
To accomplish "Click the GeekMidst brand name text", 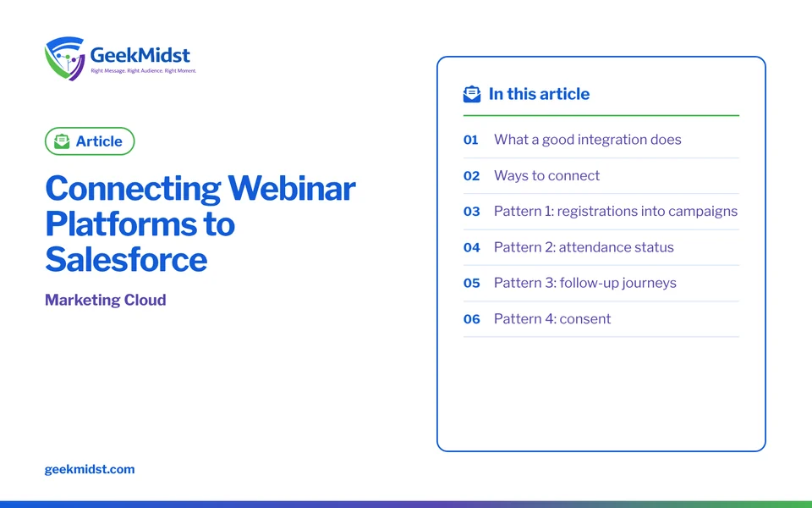I will [x=140, y=54].
